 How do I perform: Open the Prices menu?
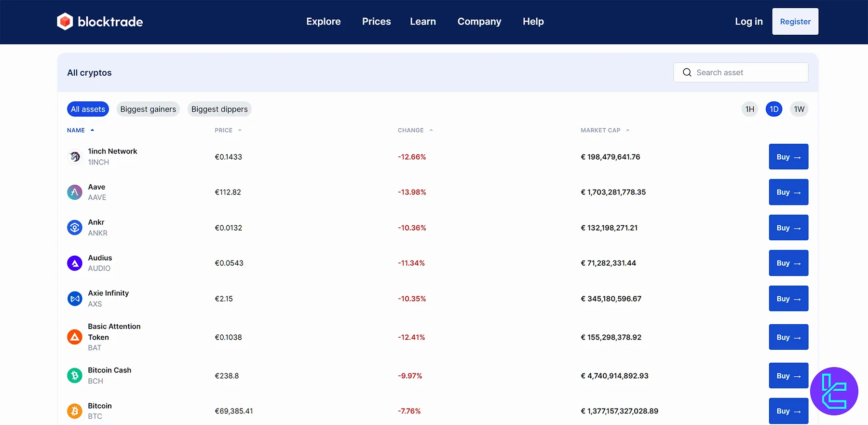[x=377, y=21]
